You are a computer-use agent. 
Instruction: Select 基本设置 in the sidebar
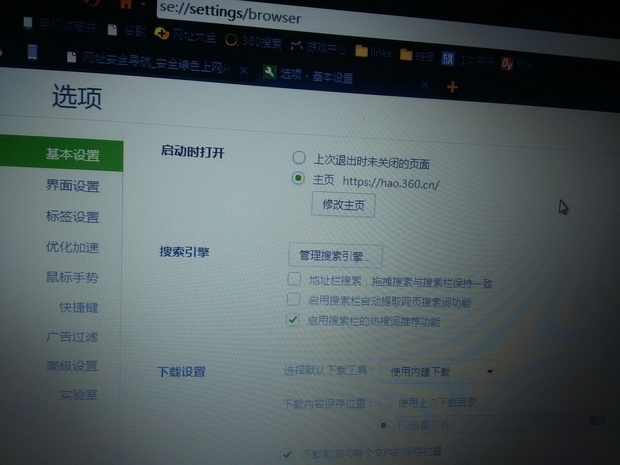[61, 153]
